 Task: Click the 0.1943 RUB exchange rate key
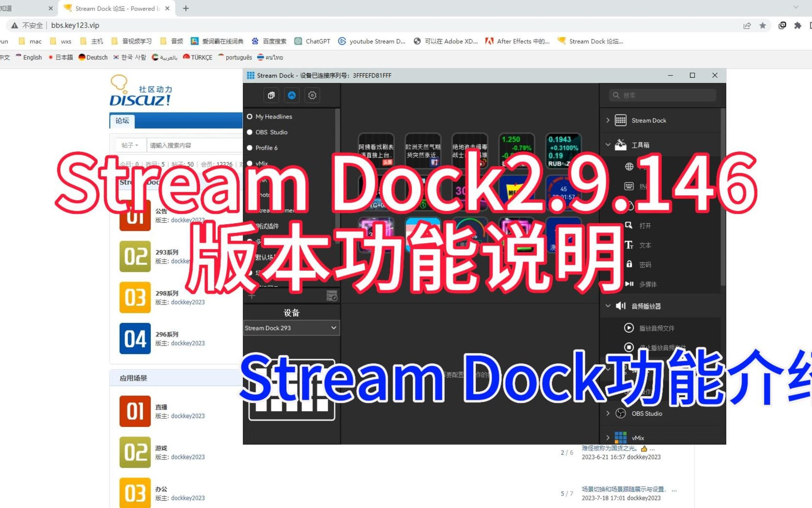(563, 151)
